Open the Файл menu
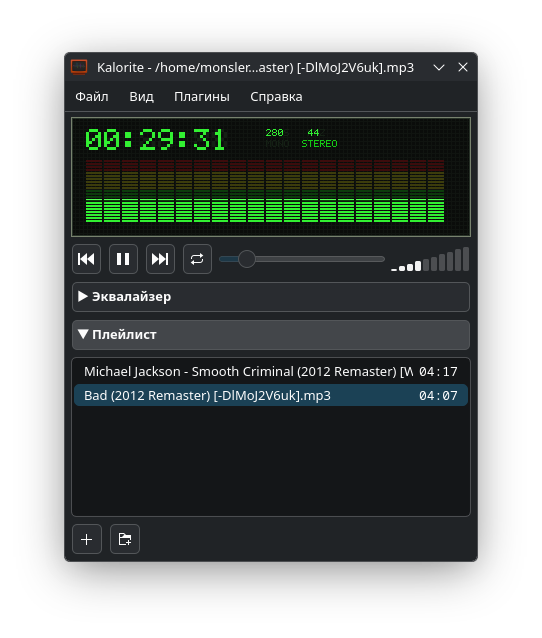This screenshot has height=638, width=542. 92,97
